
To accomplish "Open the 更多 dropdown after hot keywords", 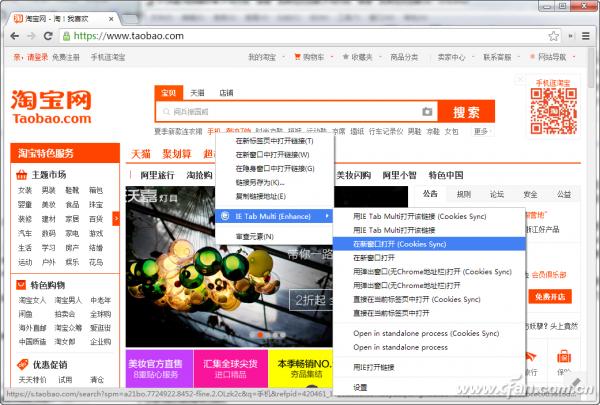I will click(483, 131).
